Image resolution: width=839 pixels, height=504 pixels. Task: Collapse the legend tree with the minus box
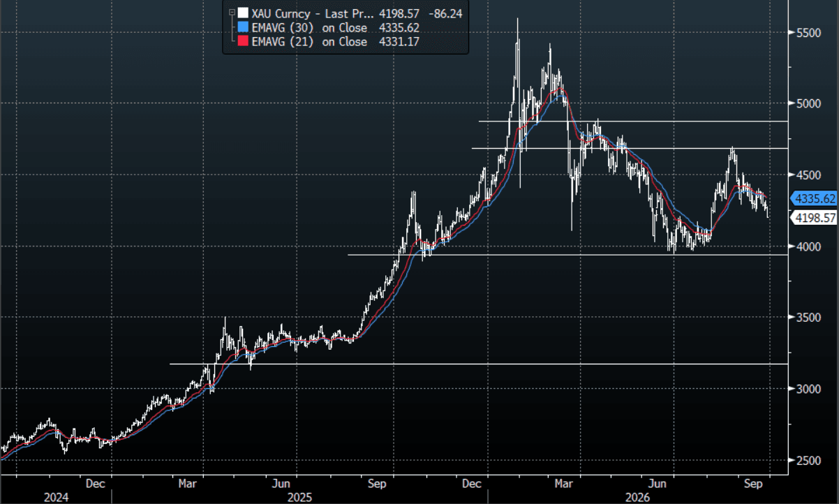(230, 12)
